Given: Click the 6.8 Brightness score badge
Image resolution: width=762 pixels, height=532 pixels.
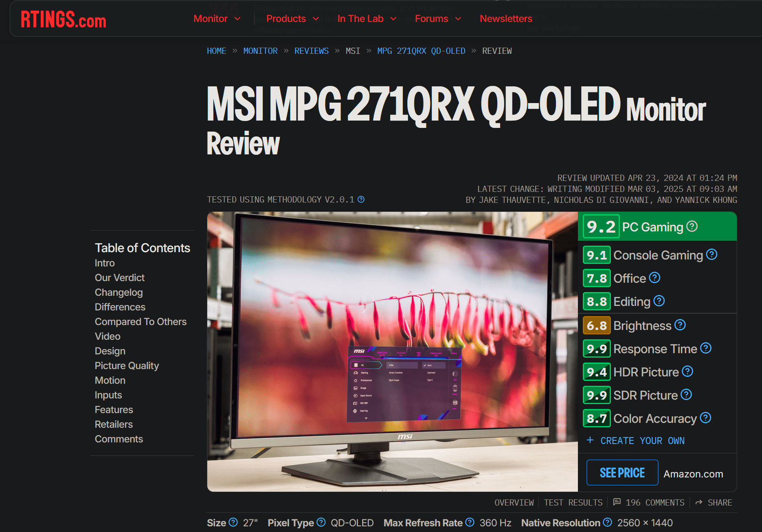Looking at the screenshot, I should 597,325.
